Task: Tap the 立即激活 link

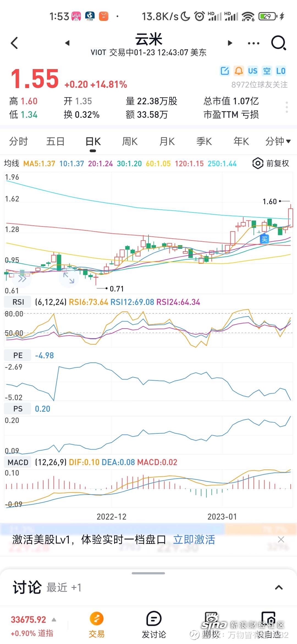Action: coord(194,539)
